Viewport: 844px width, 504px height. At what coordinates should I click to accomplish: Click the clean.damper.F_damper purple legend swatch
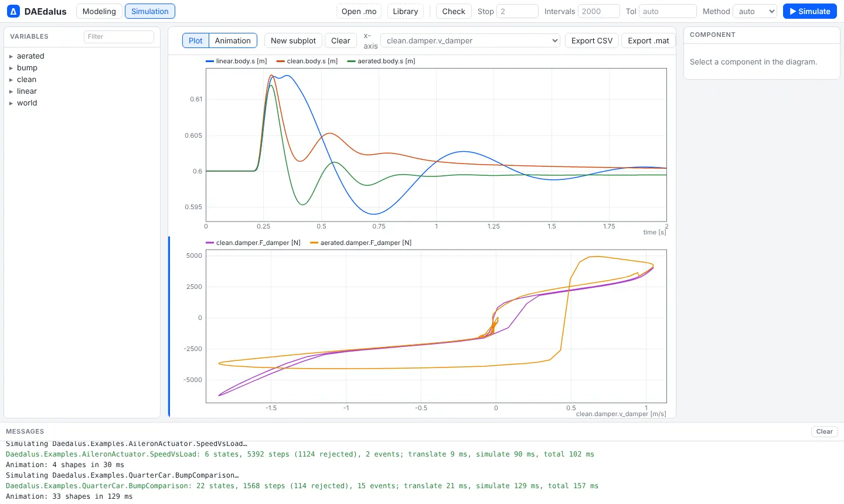click(210, 243)
